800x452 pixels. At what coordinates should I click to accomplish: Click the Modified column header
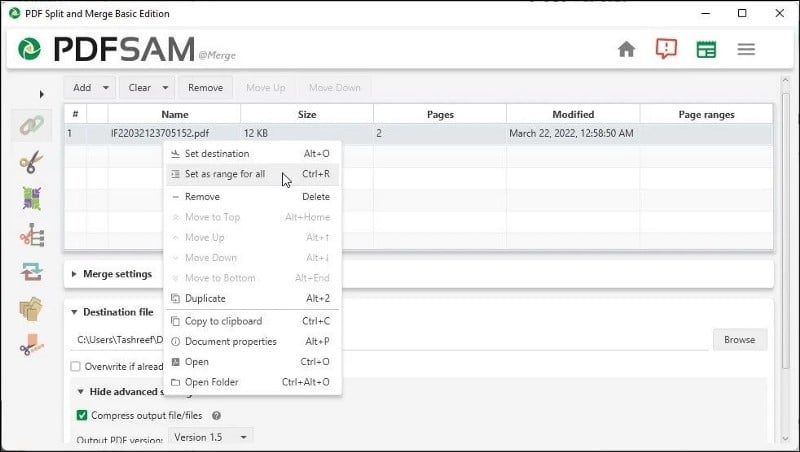tap(573, 114)
